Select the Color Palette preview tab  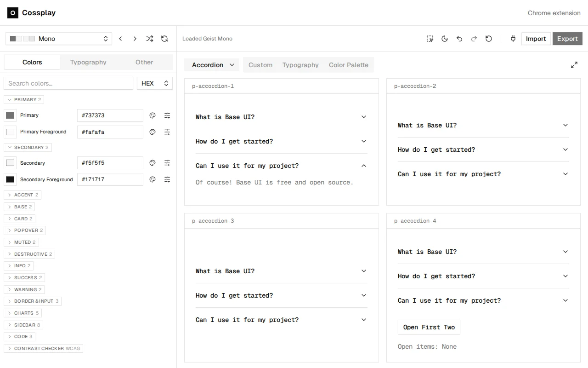click(x=349, y=65)
